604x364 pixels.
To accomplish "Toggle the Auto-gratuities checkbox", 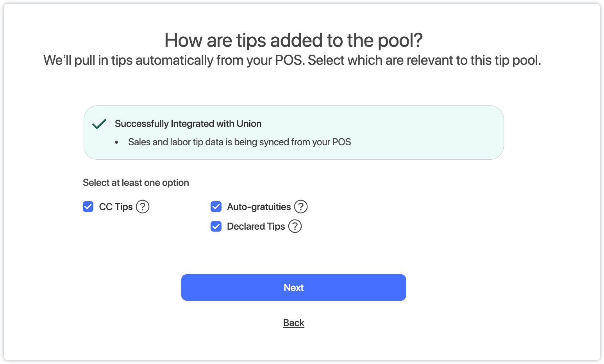I will 216,207.
